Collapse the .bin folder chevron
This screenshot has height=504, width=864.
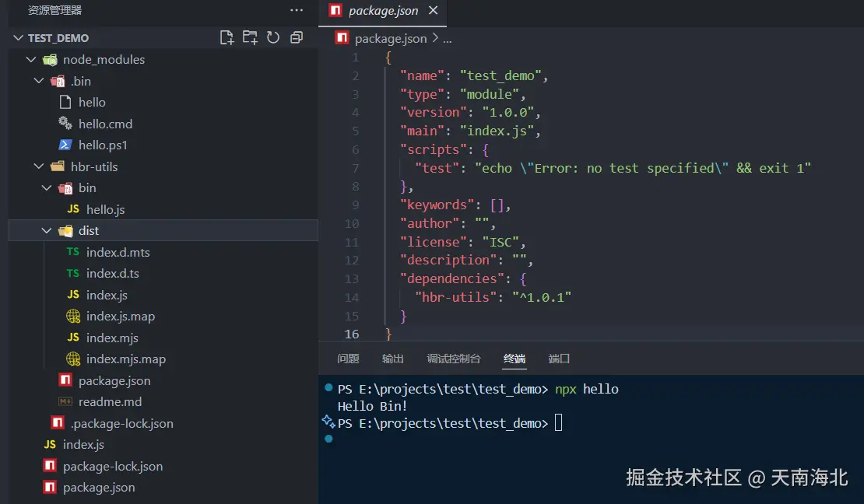tap(39, 80)
